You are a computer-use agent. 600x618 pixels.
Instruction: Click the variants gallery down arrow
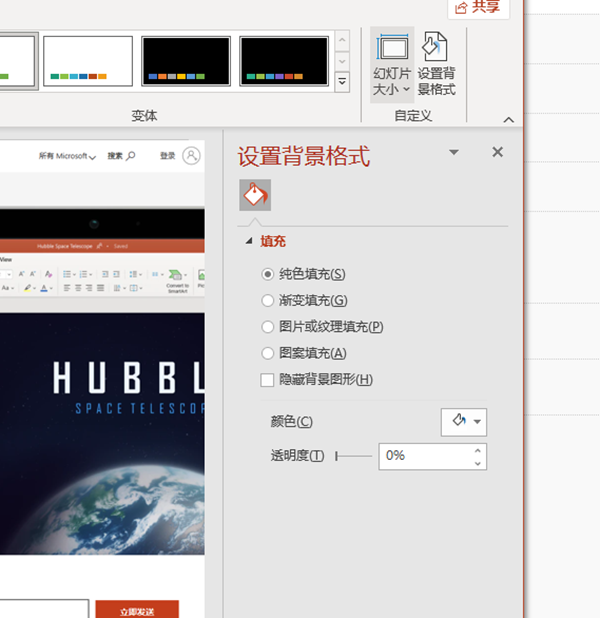[x=342, y=61]
